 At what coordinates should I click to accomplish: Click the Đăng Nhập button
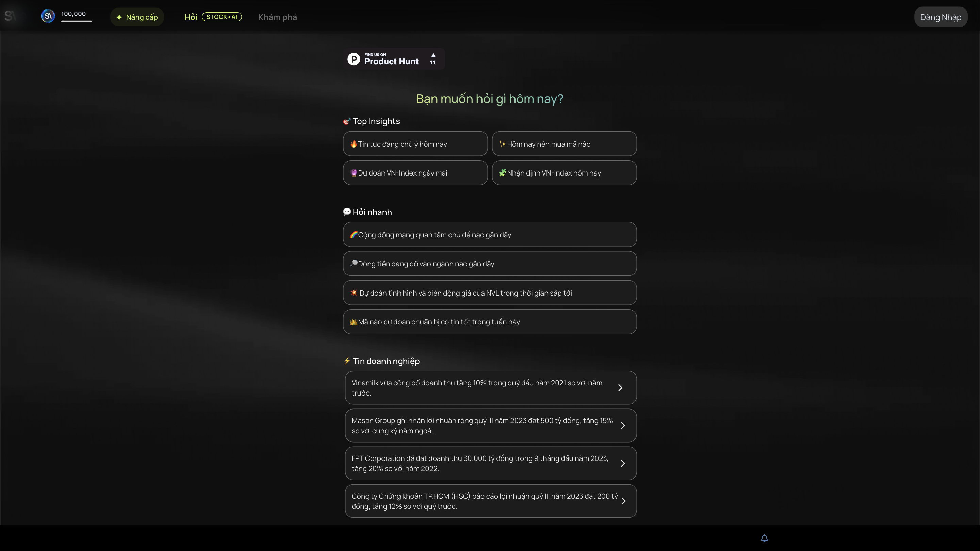[941, 17]
